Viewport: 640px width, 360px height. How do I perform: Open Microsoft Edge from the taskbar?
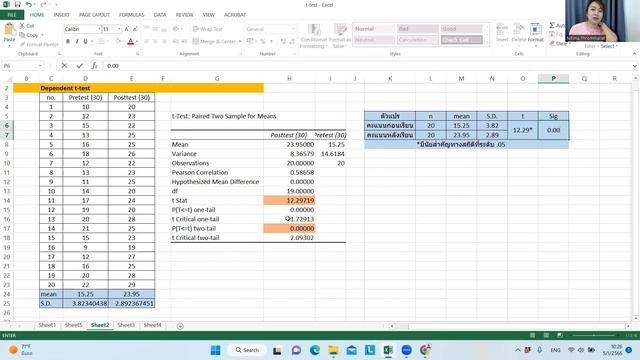[315, 350]
